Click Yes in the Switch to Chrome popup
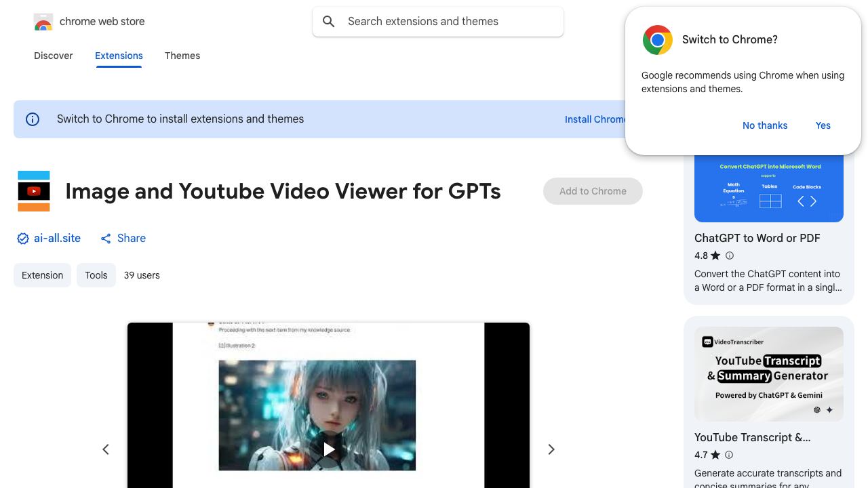The height and width of the screenshot is (488, 868). tap(823, 125)
